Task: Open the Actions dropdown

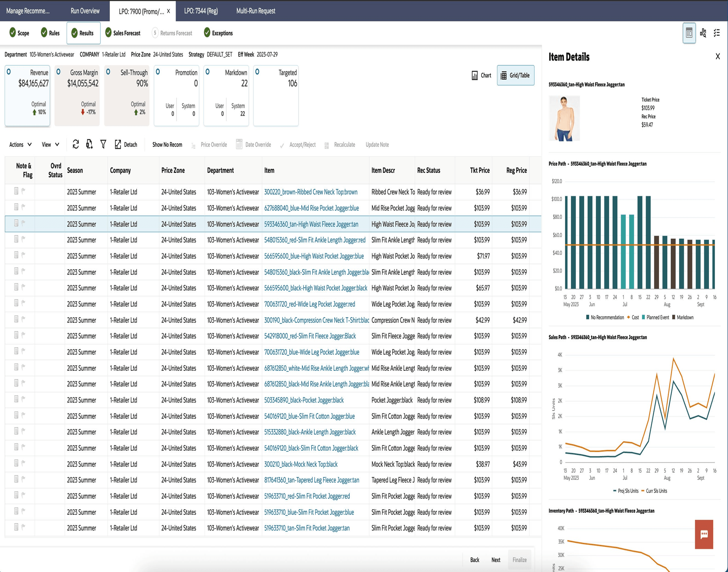Action: click(x=19, y=144)
